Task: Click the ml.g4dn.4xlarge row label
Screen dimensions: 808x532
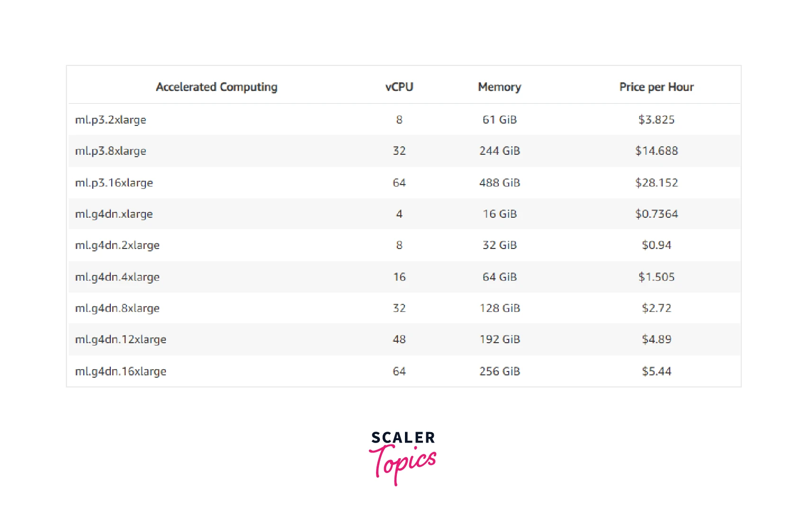Action: pyautogui.click(x=117, y=277)
